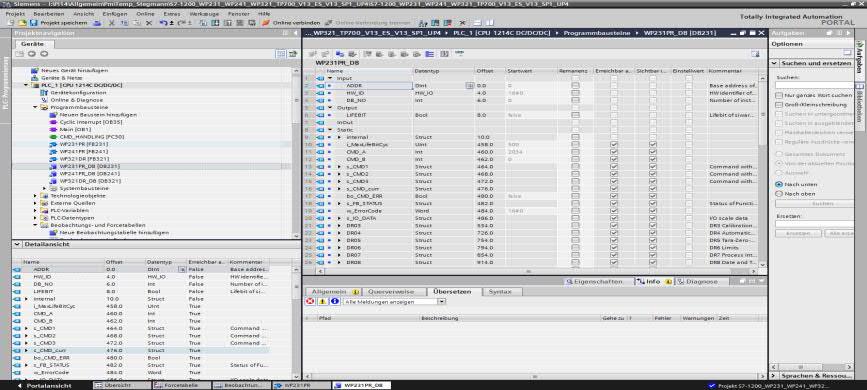The image size is (867, 390).
Task: Switch to the Querverweise tab
Action: click(390, 292)
